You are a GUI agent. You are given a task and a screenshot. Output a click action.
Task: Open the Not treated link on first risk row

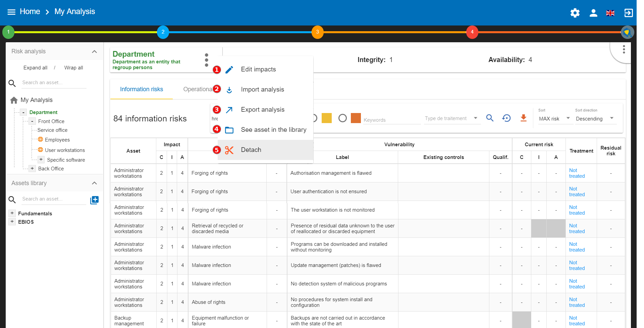click(x=577, y=173)
